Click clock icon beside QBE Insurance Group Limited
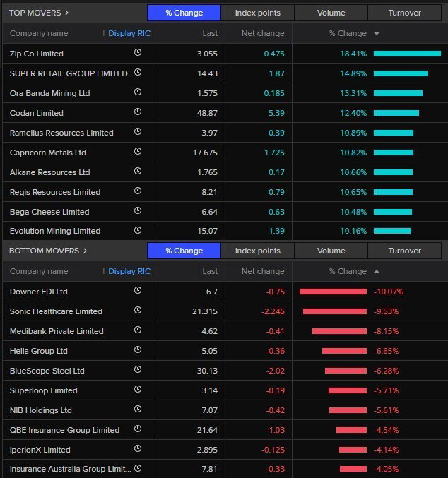Image resolution: width=448 pixels, height=478 pixels. 138,429
